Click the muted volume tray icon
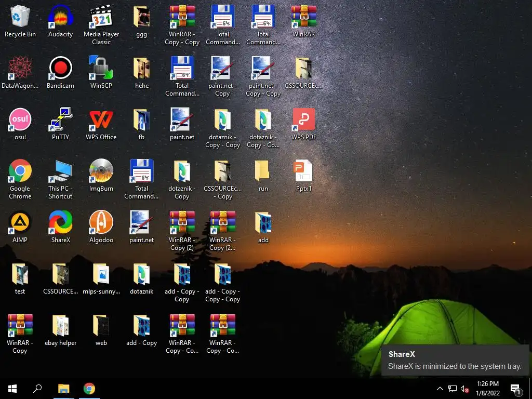Screen dimensions: 532x399 point(464,389)
